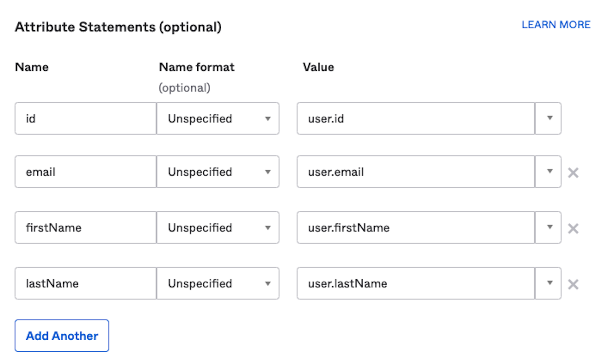Open the user.firstName value dropdown arrow
Viewport: 608px width, 364px height.
[549, 227]
